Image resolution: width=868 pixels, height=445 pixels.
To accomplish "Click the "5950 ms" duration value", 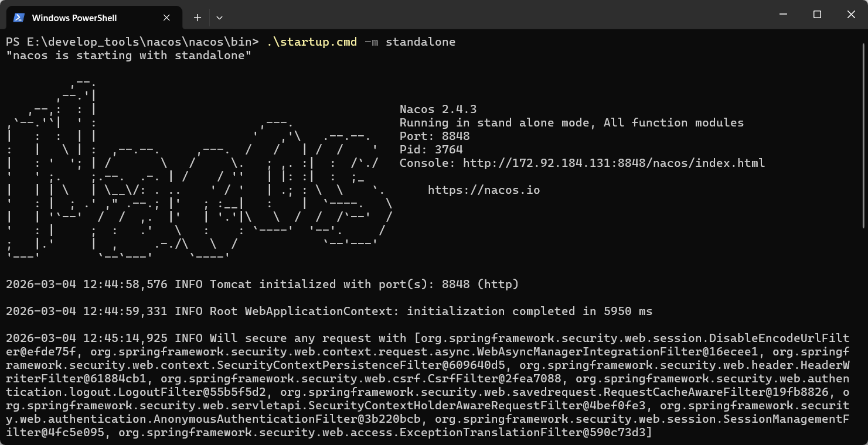I will click(x=628, y=311).
